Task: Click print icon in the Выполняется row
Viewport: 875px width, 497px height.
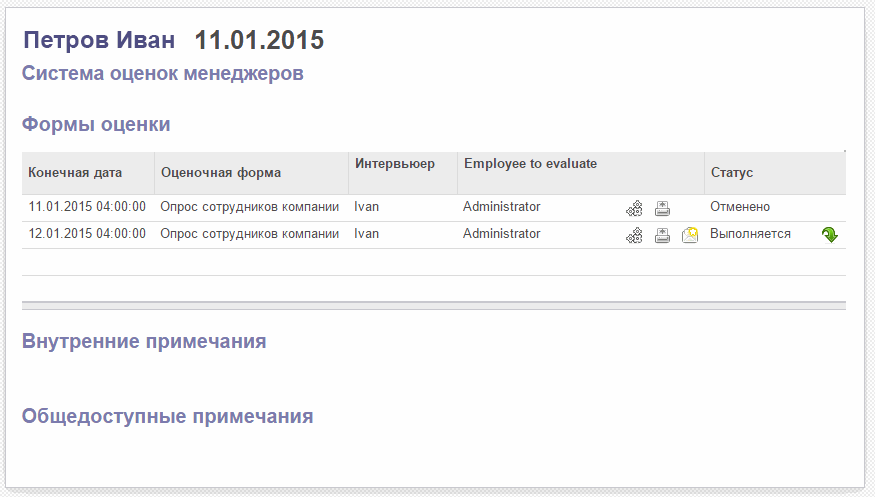Action: pyautogui.click(x=662, y=235)
